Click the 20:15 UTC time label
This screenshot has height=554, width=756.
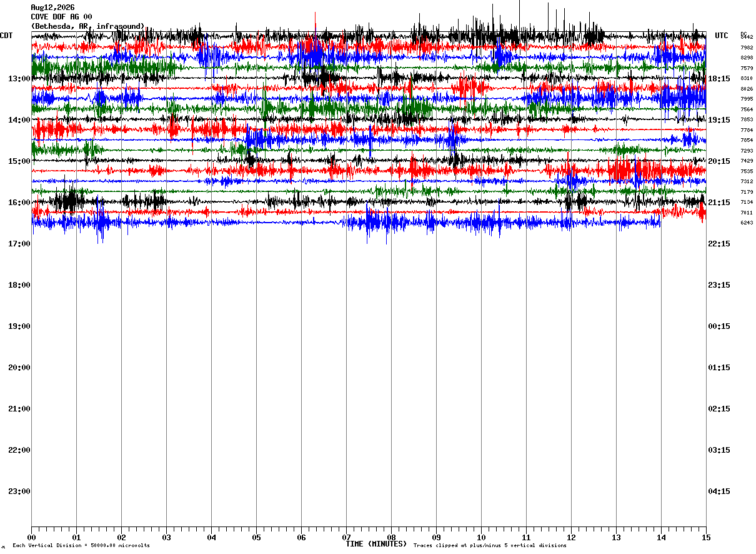719,161
